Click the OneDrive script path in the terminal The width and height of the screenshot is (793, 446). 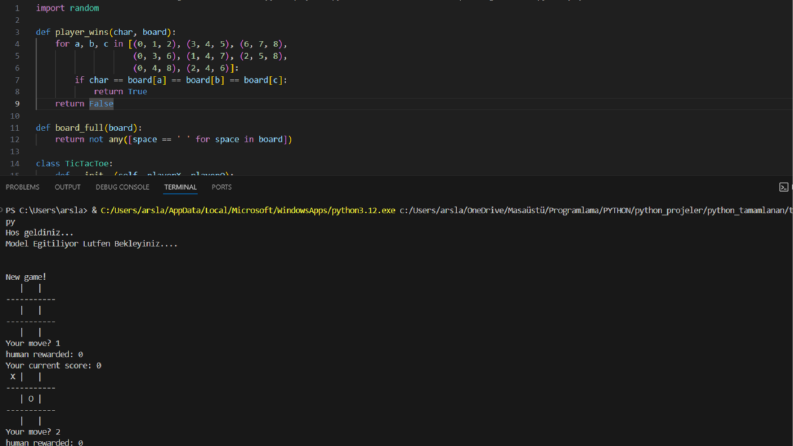click(x=596, y=210)
